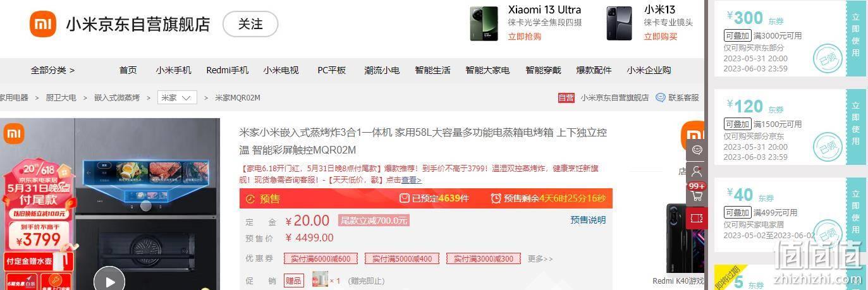Expand the 米家 brand dropdown
This screenshot has height=290, width=868.
click(x=177, y=98)
